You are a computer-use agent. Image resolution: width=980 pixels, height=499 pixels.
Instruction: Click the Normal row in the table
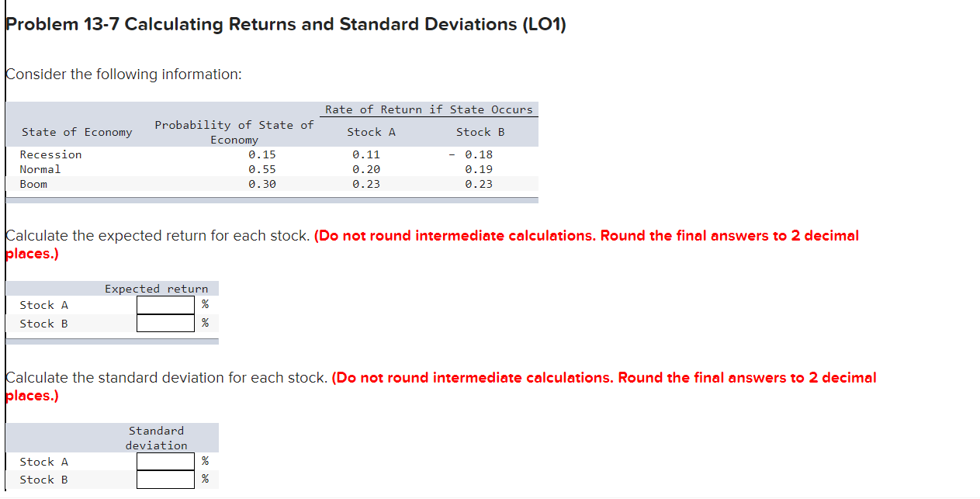[40, 168]
